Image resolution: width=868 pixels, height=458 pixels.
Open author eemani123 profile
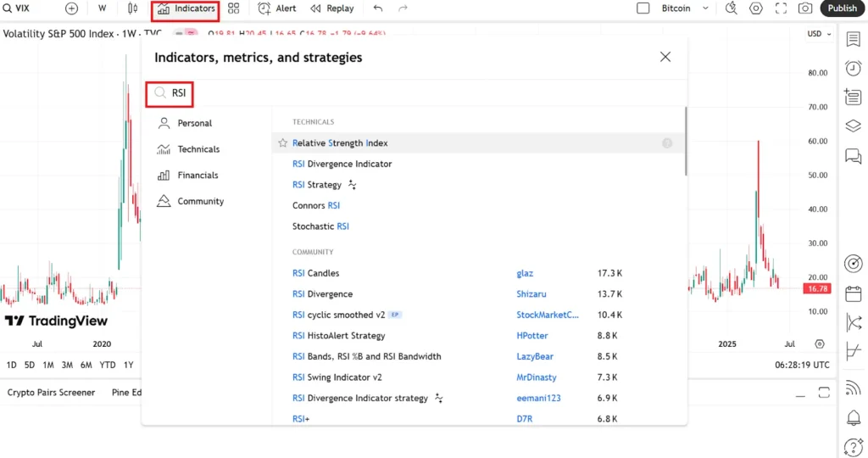[538, 398]
